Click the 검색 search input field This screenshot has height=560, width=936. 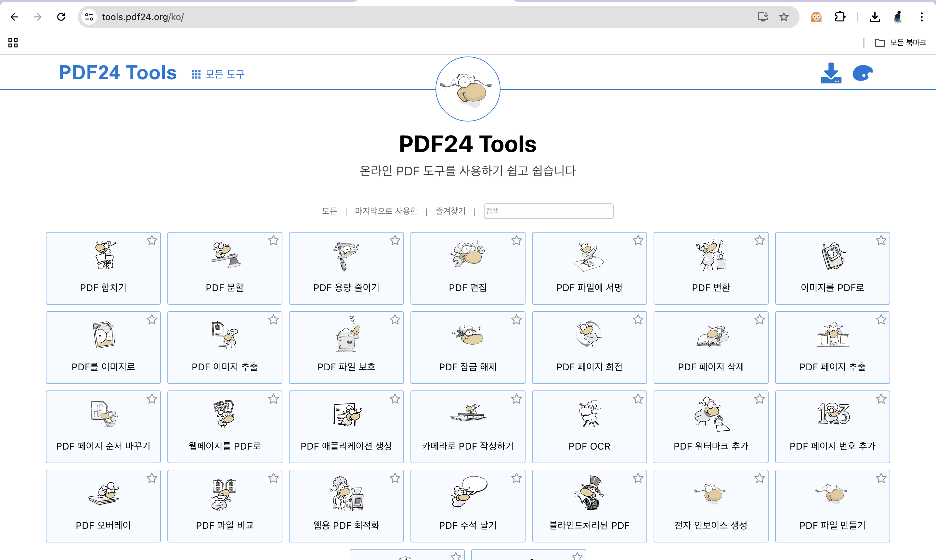(x=548, y=211)
